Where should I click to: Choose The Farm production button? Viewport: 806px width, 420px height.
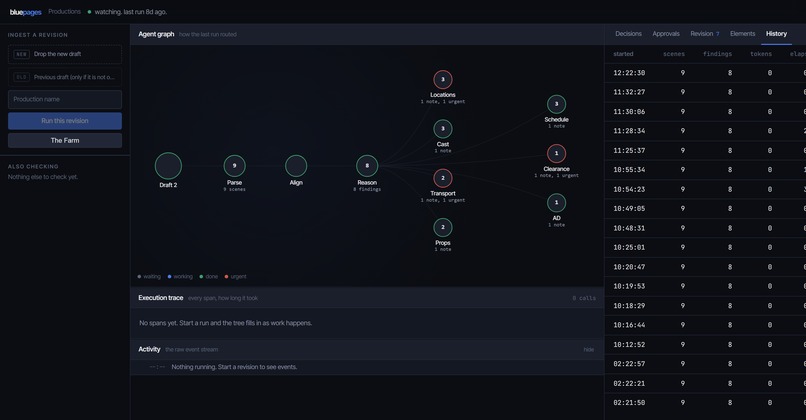(x=65, y=140)
